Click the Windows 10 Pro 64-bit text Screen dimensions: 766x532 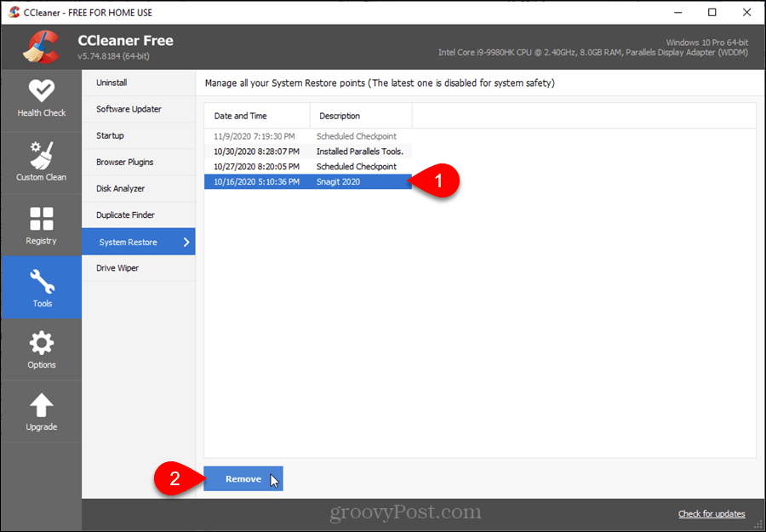coord(707,43)
